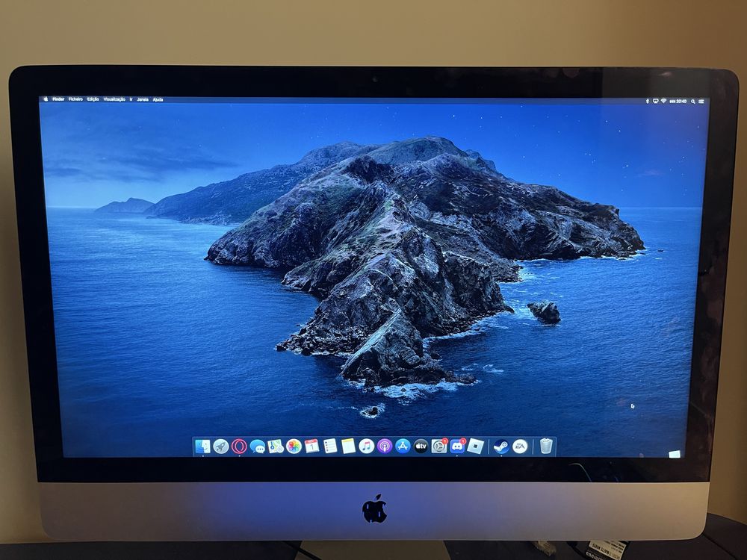
Task: Open the Ir menu
Action: 131,99
